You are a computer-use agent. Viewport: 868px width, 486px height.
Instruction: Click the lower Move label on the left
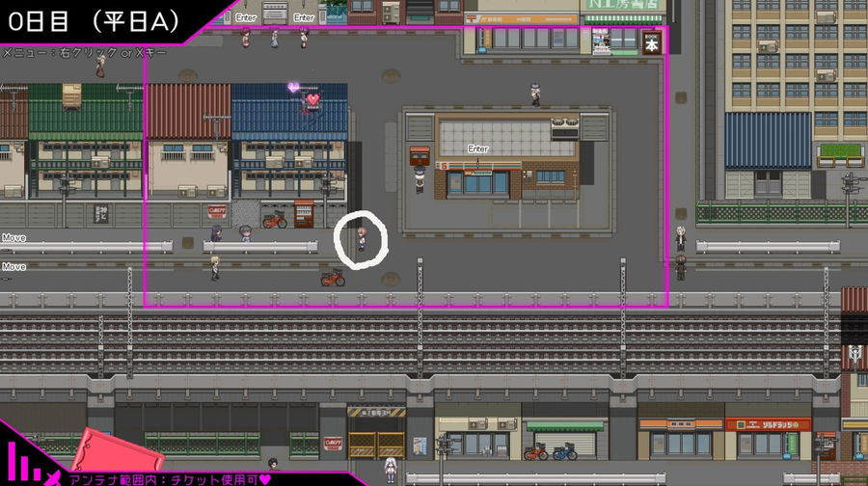click(14, 267)
